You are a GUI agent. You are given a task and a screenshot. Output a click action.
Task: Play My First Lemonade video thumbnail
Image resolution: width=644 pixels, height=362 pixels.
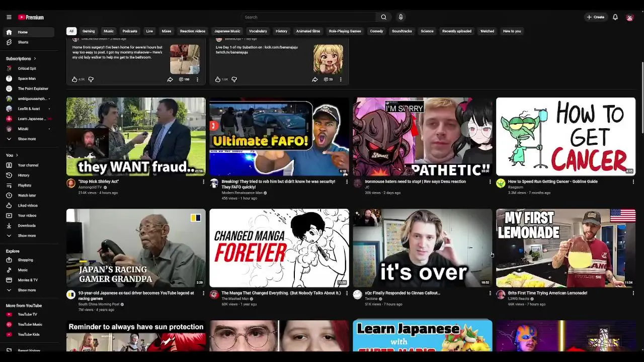[566, 248]
